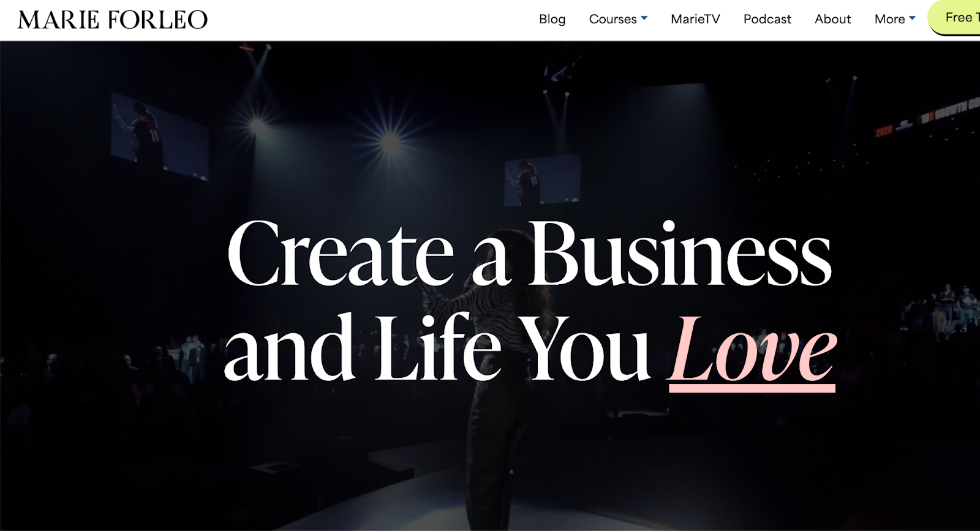
Task: Click the green Free button
Action: pos(955,18)
